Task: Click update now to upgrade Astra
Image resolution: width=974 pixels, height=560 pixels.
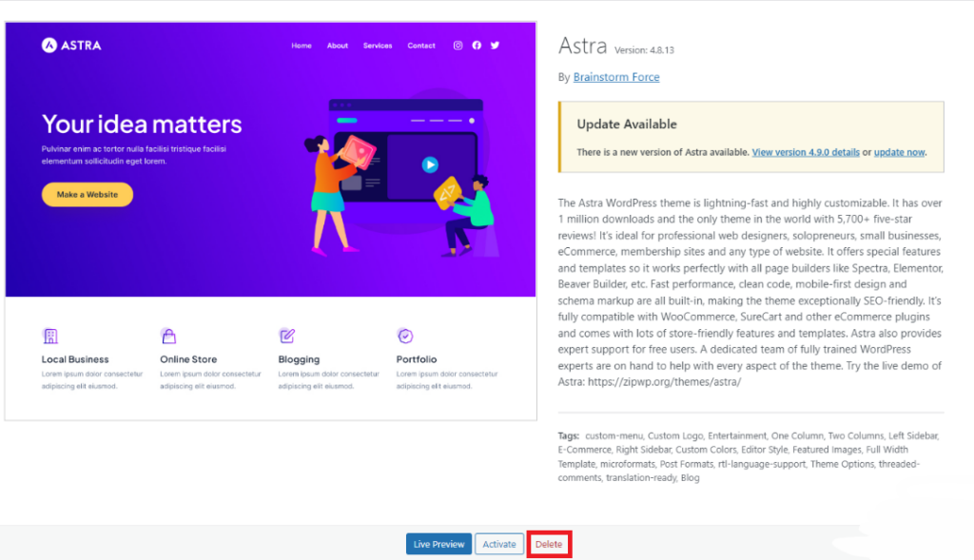Action: tap(898, 151)
